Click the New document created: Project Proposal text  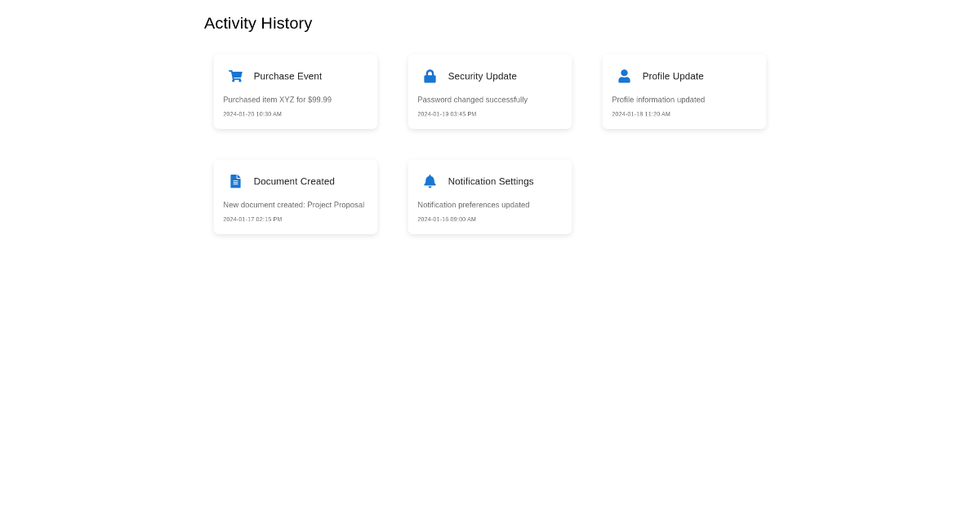click(293, 205)
